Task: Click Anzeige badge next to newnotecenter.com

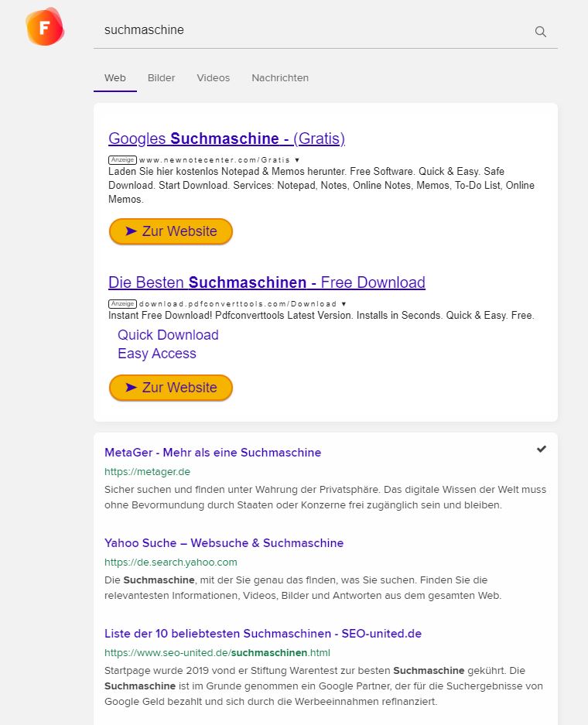Action: pos(122,160)
